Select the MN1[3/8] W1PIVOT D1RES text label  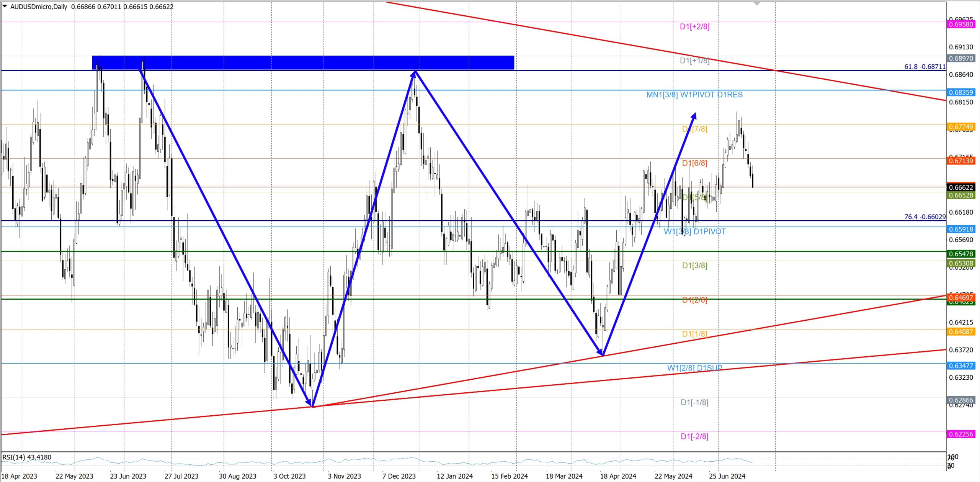[694, 95]
